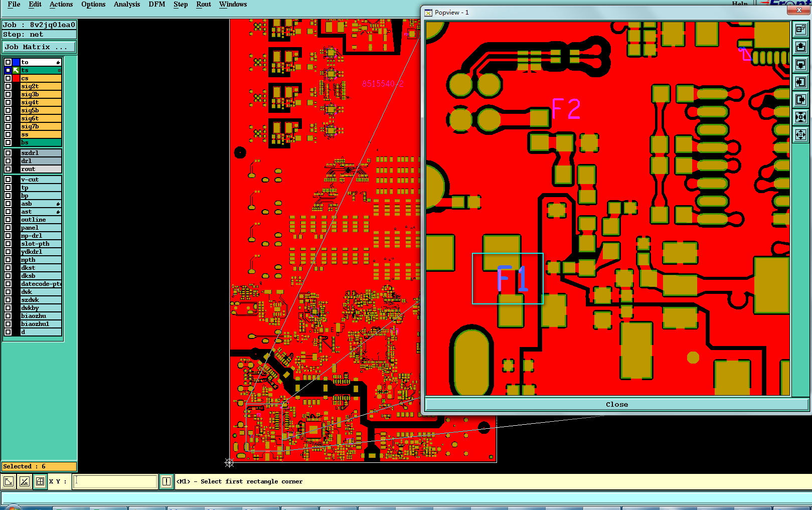Select the bp layer name
Image resolution: width=812 pixels, height=510 pixels.
[x=41, y=196]
